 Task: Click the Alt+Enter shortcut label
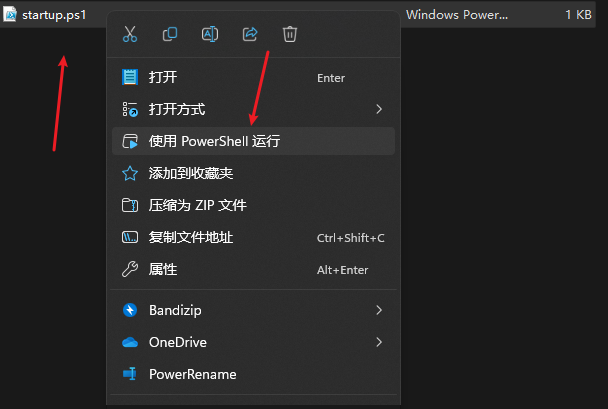(342, 270)
